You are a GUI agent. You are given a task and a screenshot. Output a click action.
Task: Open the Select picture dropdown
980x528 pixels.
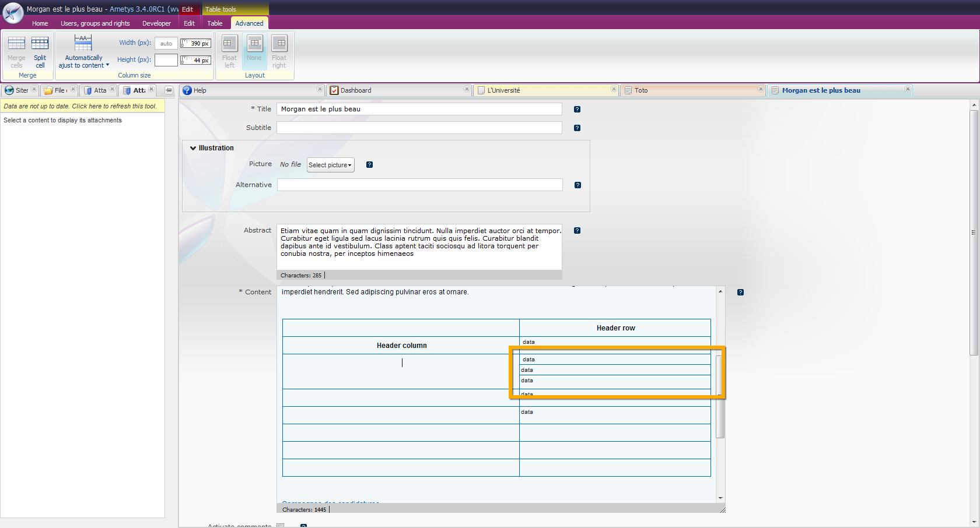click(x=330, y=165)
